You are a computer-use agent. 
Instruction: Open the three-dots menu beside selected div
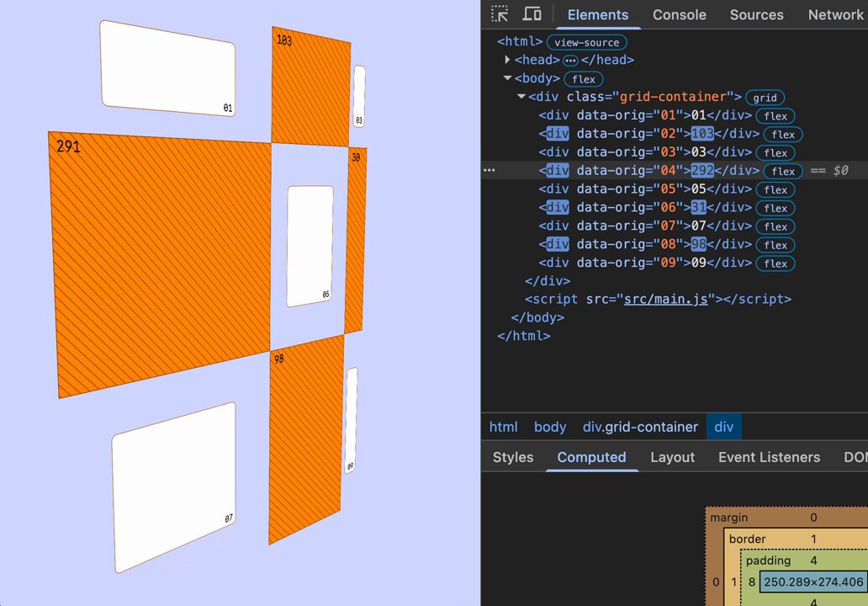point(490,170)
